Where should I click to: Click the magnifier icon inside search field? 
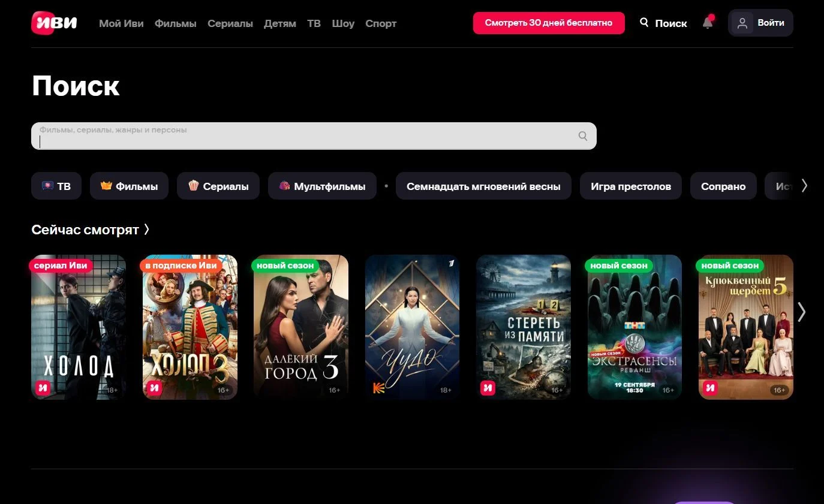click(583, 136)
